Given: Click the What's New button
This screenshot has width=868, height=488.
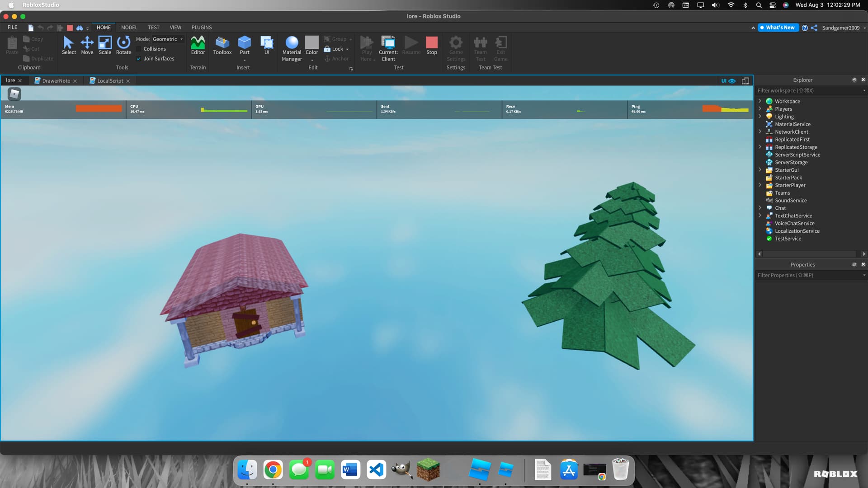Looking at the screenshot, I should (778, 28).
